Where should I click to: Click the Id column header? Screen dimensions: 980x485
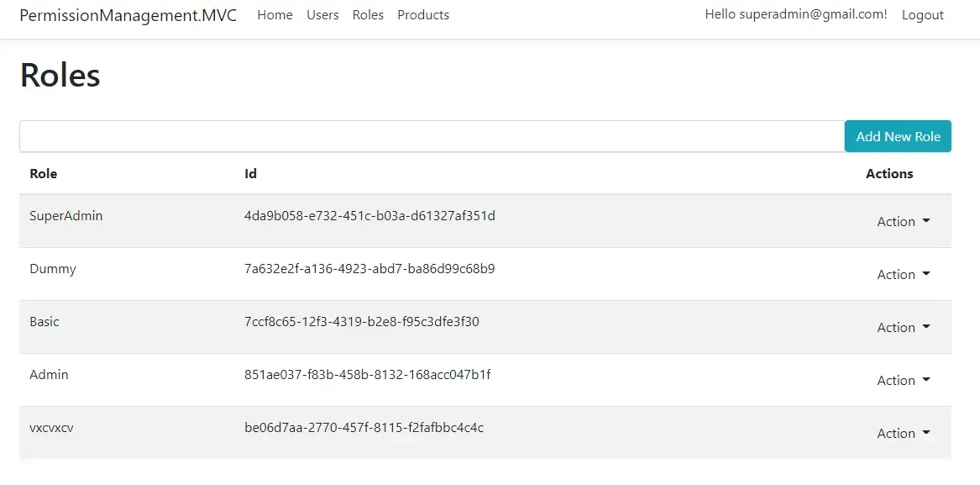249,173
